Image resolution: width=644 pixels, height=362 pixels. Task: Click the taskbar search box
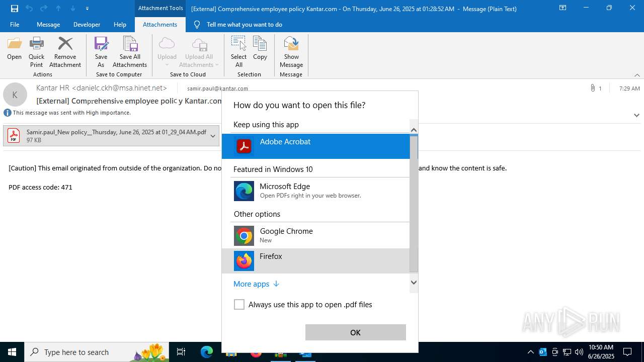tap(97, 352)
